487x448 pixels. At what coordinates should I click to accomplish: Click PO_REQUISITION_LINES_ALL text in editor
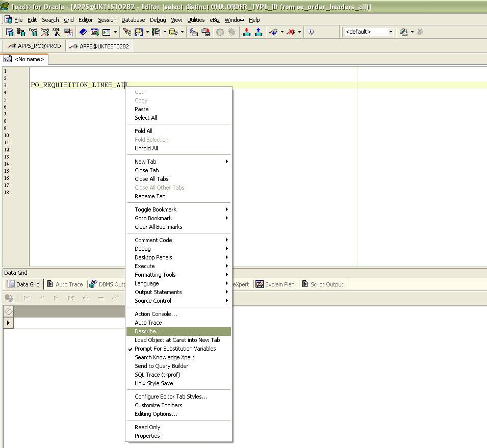pyautogui.click(x=79, y=85)
